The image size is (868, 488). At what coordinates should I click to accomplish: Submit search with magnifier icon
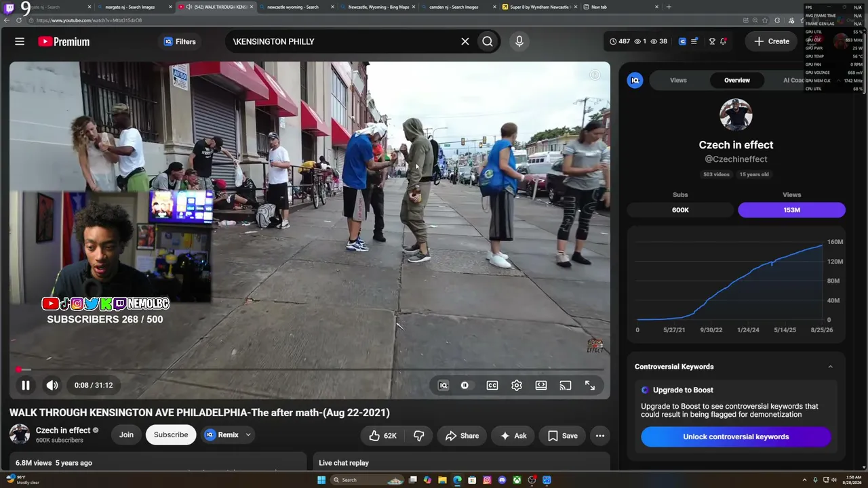click(x=488, y=41)
